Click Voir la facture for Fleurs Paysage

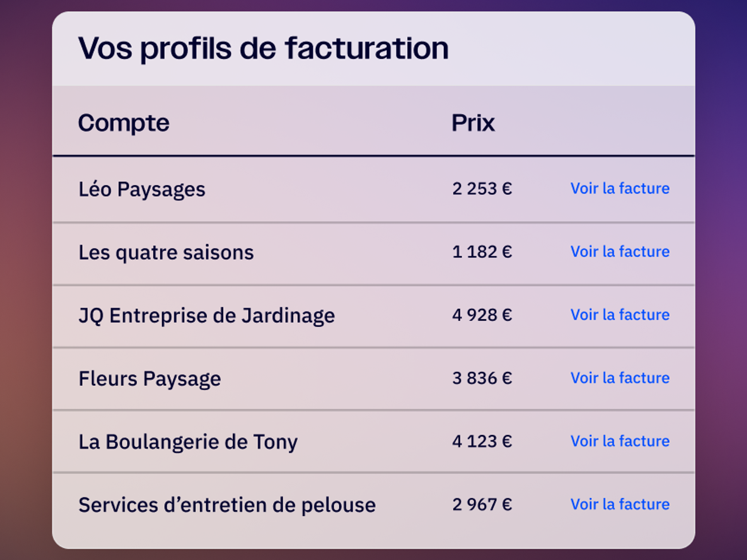click(x=620, y=378)
